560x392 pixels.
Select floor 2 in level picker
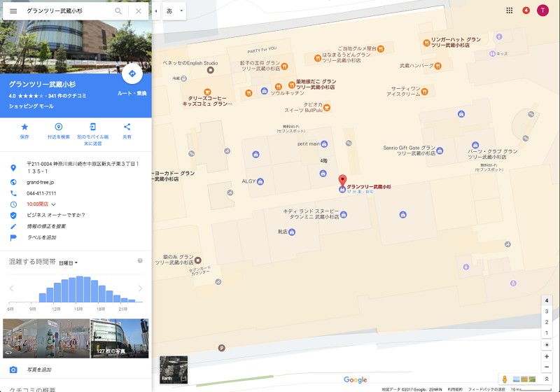[x=547, y=322]
